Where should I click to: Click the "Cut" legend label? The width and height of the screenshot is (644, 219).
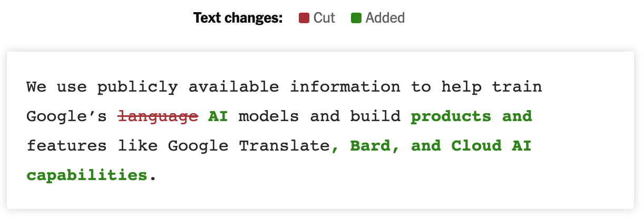(x=324, y=18)
